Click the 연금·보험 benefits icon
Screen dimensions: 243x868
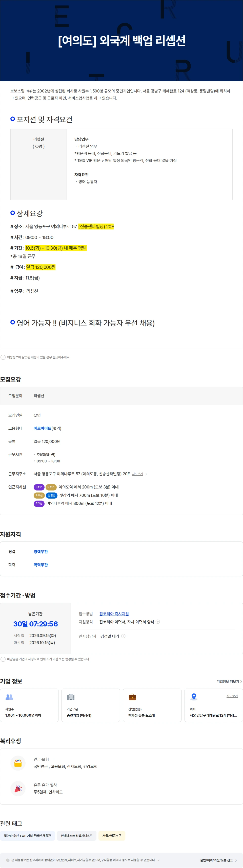point(18,763)
